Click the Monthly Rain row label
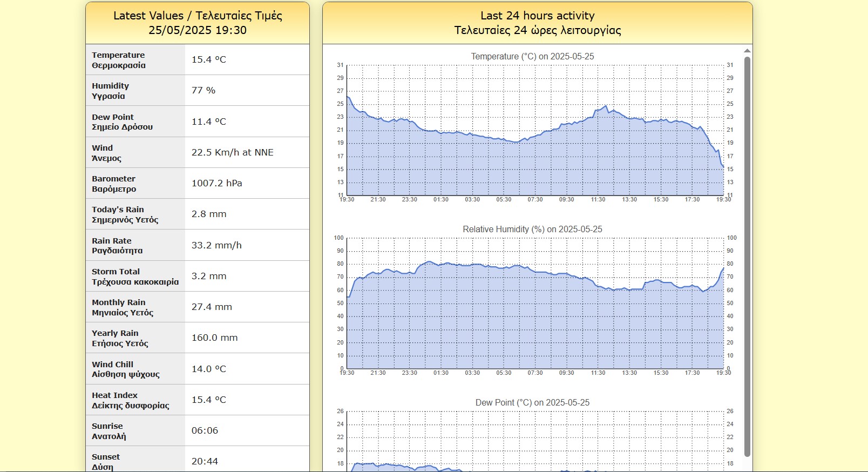868x472 pixels. [x=123, y=307]
